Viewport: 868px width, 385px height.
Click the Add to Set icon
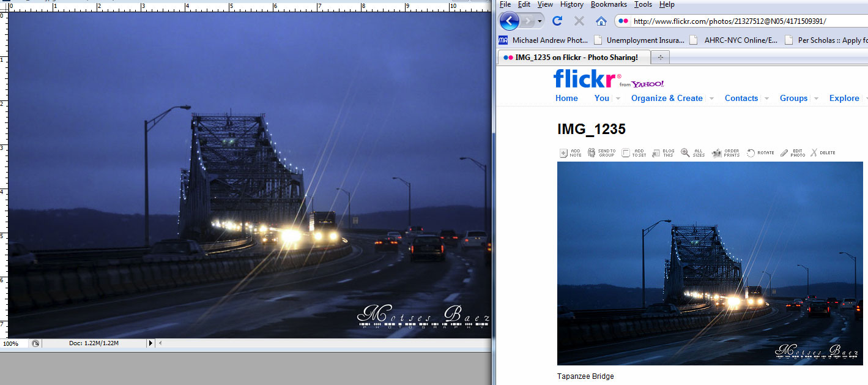click(625, 153)
